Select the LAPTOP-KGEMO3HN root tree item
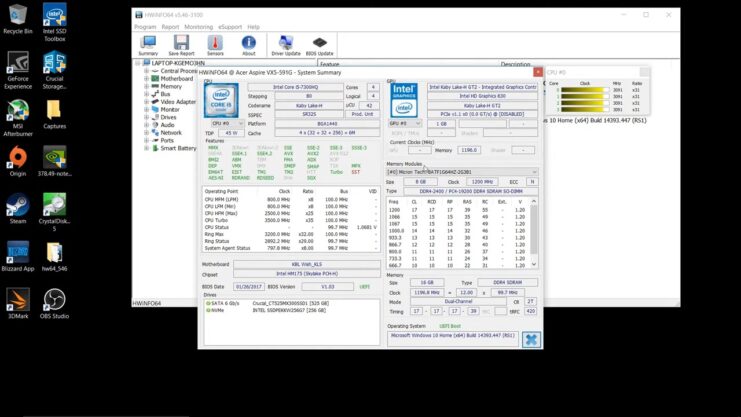The height and width of the screenshot is (417, 741). (x=178, y=63)
